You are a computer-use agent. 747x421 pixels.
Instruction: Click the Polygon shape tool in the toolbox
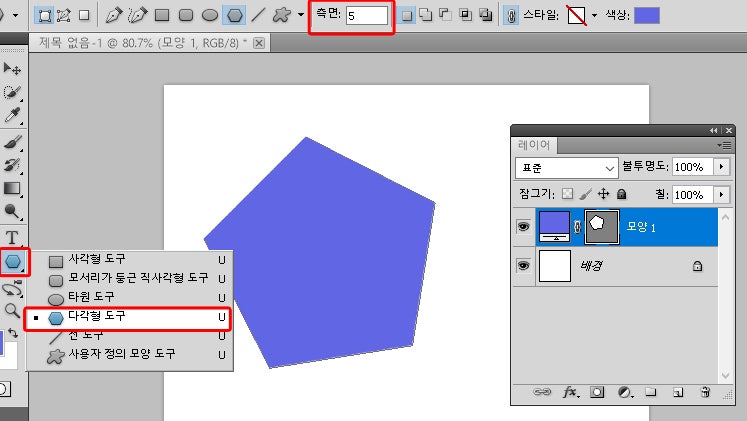[x=14, y=261]
